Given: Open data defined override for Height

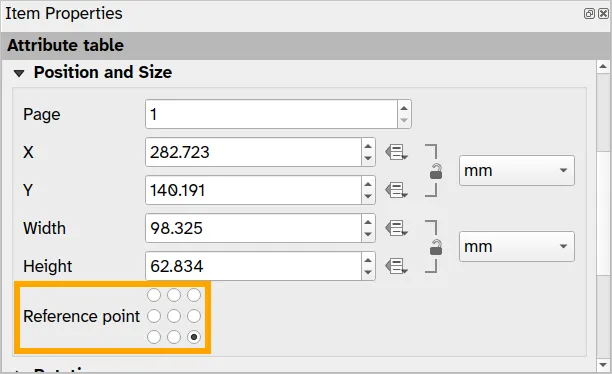Looking at the screenshot, I should (397, 266).
